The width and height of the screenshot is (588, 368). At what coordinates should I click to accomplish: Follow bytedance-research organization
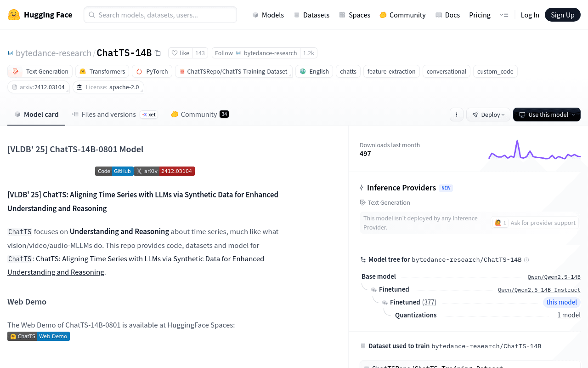[256, 53]
